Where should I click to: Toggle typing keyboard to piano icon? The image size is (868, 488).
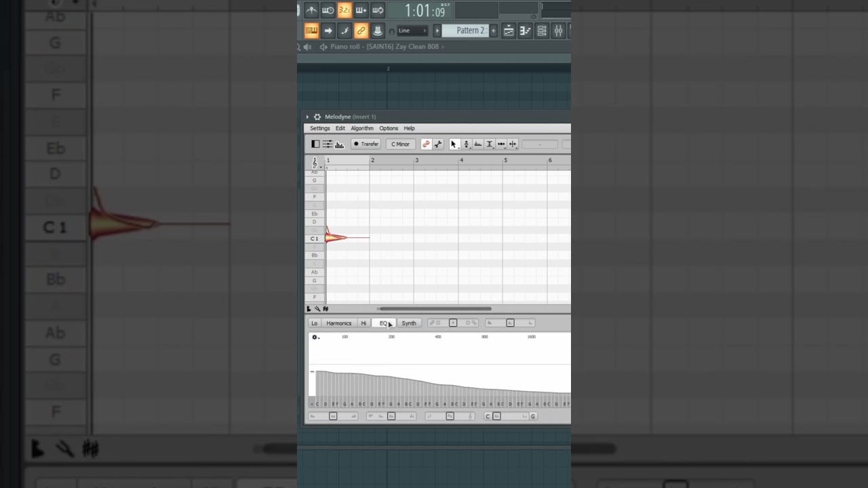311,30
